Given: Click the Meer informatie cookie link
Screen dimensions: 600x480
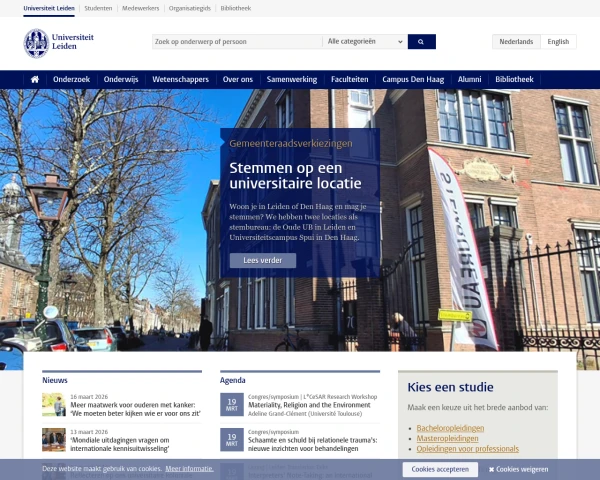Looking at the screenshot, I should [189, 469].
